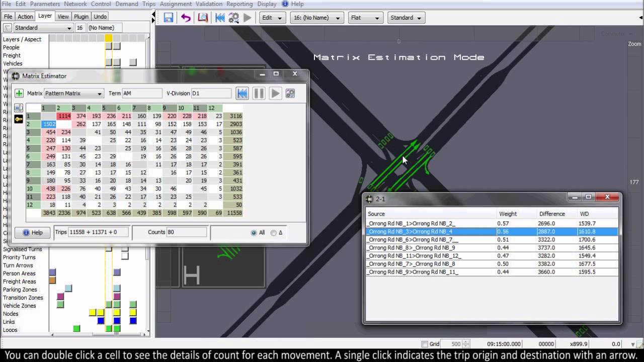Click the Help button in Matrix Estimator
The height and width of the screenshot is (362, 644).
[x=32, y=233]
